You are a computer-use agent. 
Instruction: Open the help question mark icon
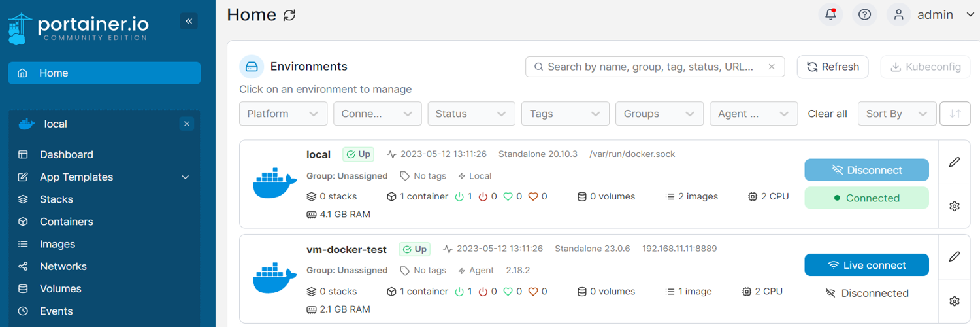(864, 14)
